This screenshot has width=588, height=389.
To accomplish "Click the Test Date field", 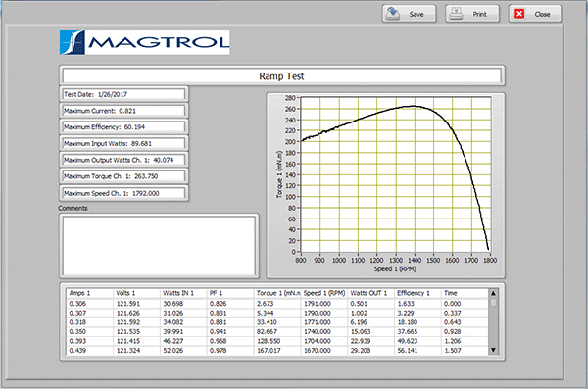I will [123, 94].
